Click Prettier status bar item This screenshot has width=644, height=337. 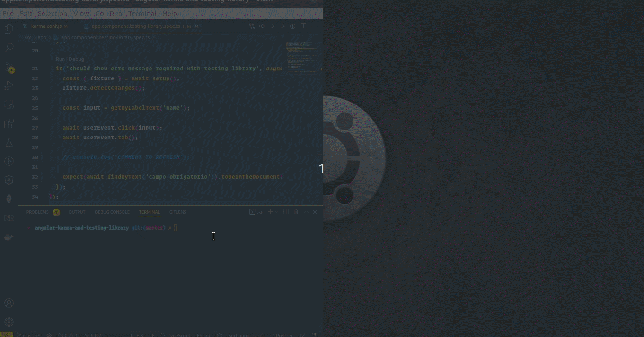(282, 335)
